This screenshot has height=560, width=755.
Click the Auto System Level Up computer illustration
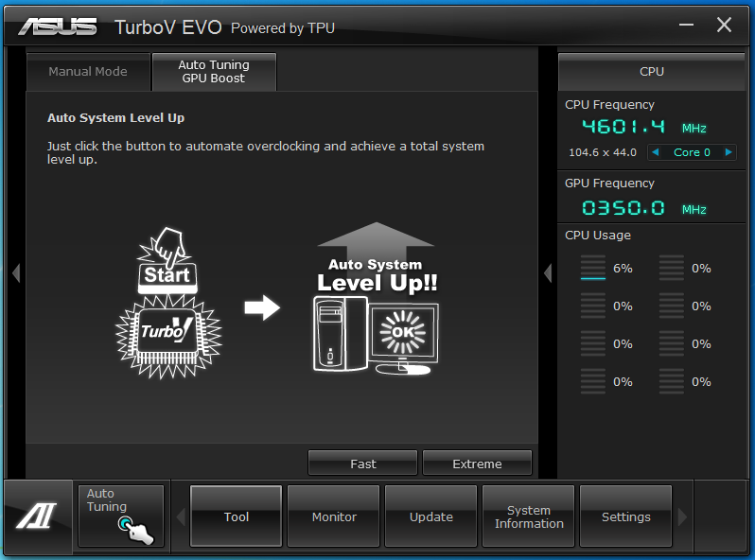pos(377,299)
